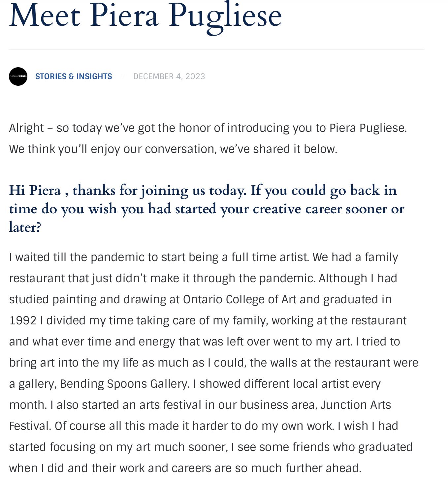Click the 'Bending Spoons Gallery' text
Viewport: 448px width, 480px height.
click(123, 384)
